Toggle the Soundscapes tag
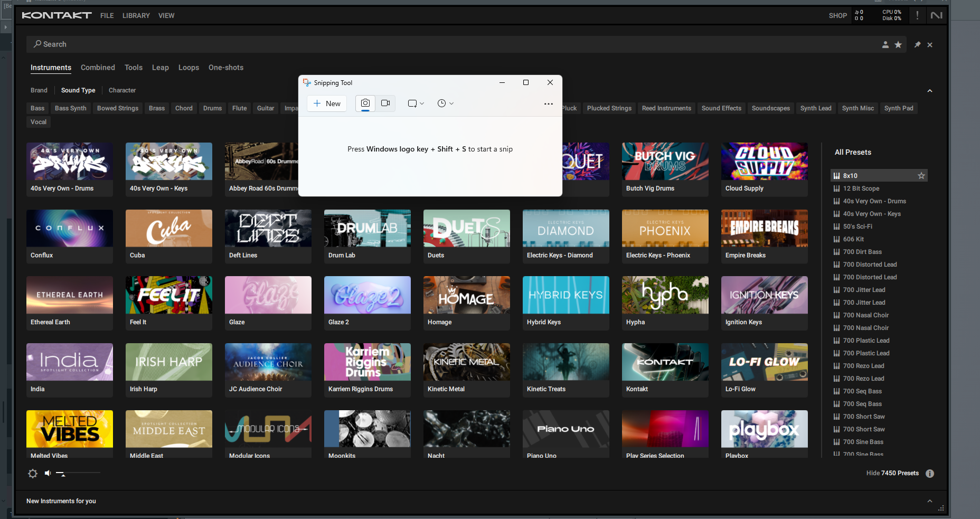Screen dimensions: 980x519 point(771,108)
